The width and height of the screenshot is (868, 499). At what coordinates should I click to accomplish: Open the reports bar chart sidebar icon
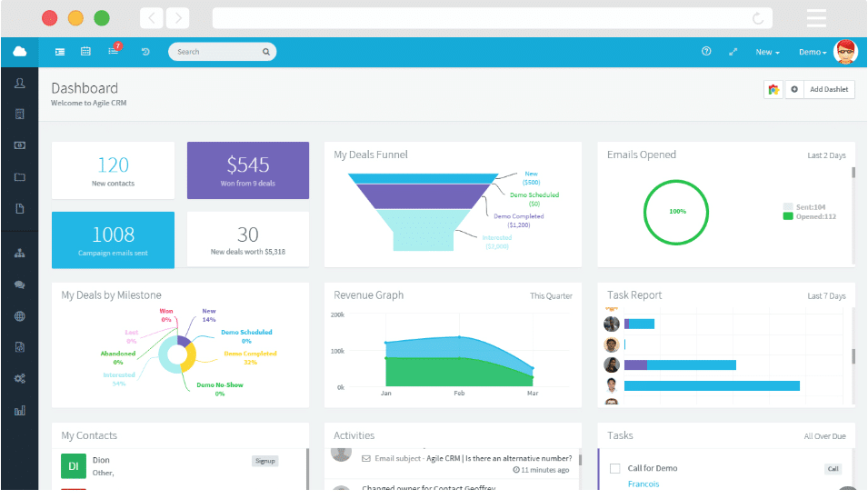pos(19,411)
